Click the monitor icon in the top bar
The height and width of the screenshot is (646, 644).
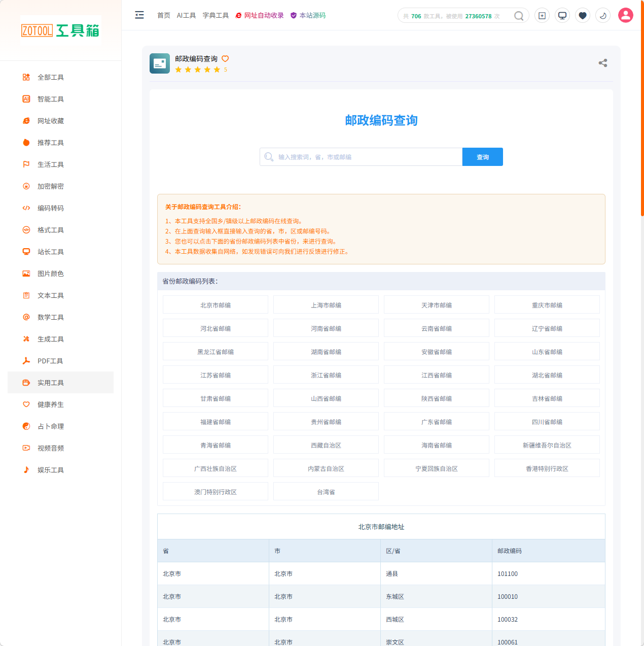click(x=562, y=15)
